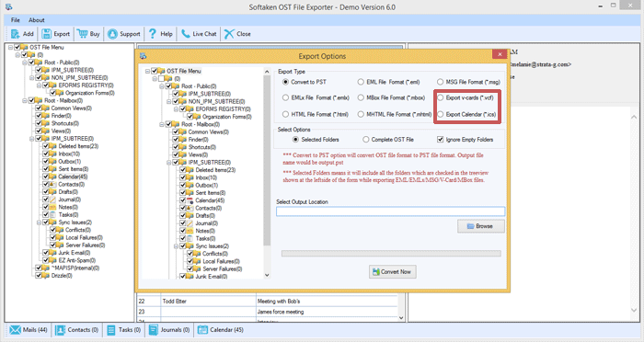Choose MBox File Format radio button
Image resolution: width=644 pixels, height=342 pixels.
point(361,97)
